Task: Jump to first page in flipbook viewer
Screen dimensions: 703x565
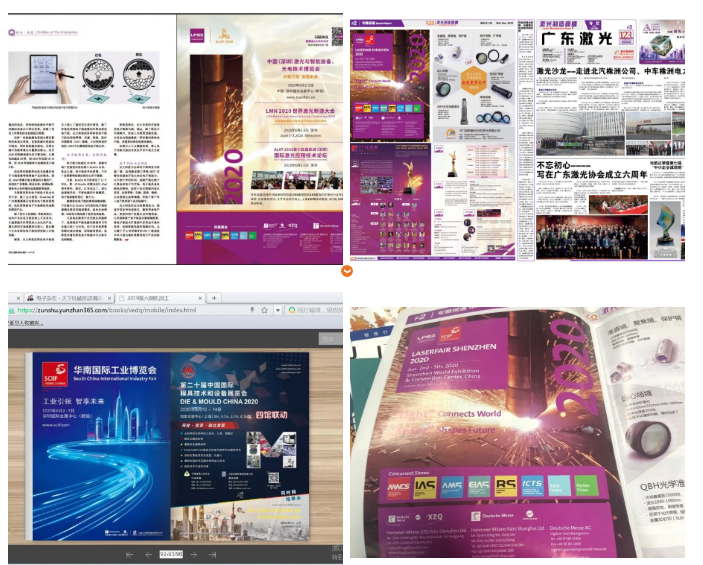Action: click(130, 555)
